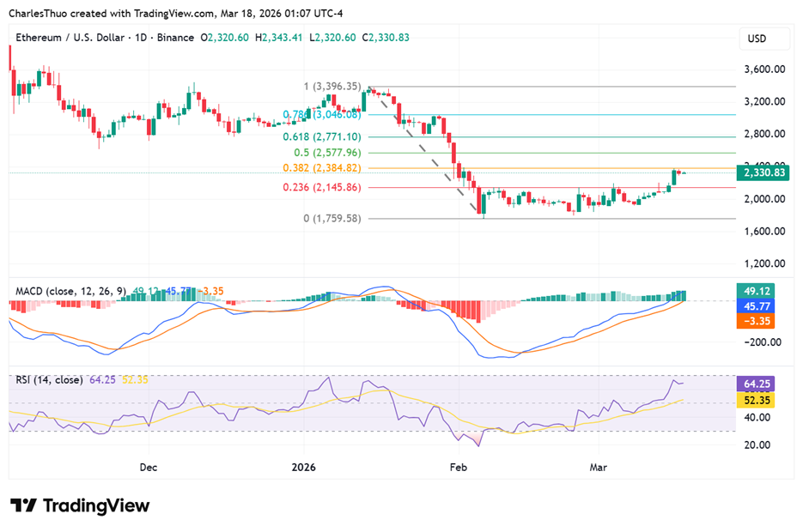Click the purple RSI value tag 64.25
This screenshot has width=803, height=532.
(x=760, y=384)
